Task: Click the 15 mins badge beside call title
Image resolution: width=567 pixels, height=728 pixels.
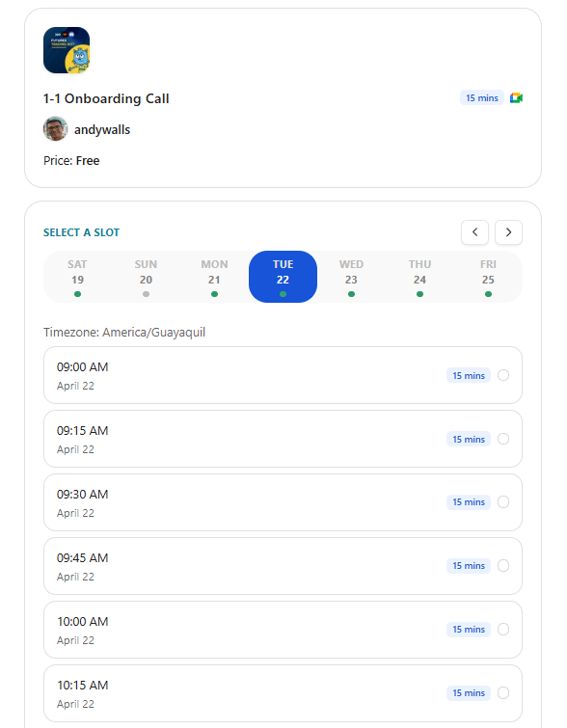Action: pos(481,98)
